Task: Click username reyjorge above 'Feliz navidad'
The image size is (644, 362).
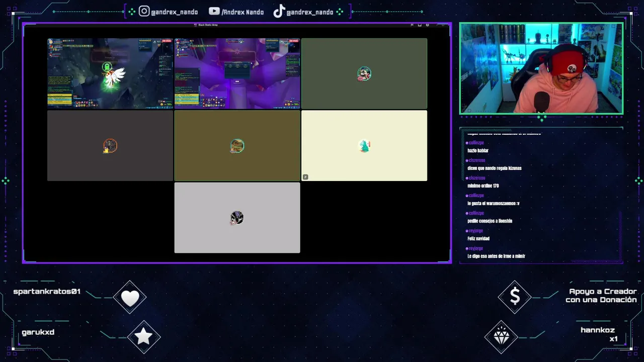Action: coord(475,231)
